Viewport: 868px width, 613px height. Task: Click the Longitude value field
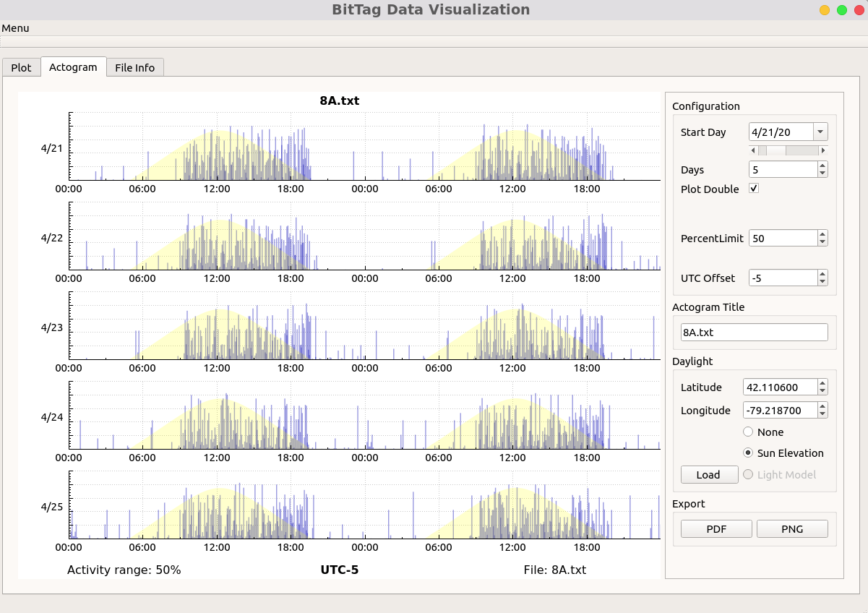(x=780, y=410)
